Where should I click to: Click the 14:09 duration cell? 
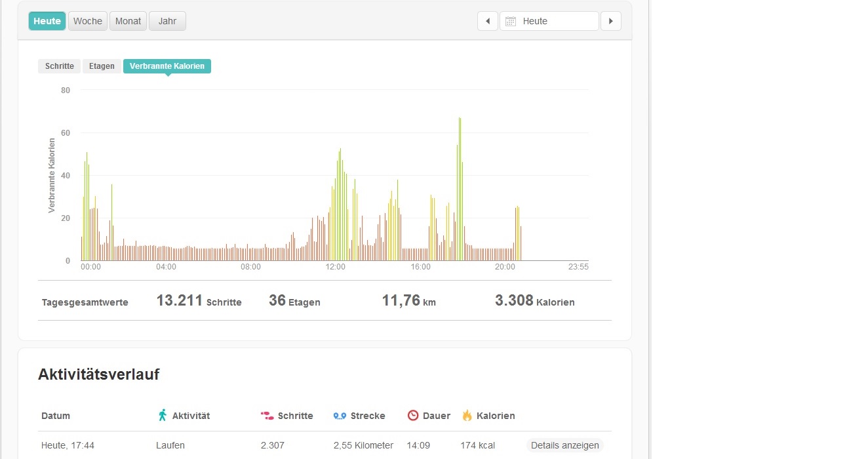[418, 445]
